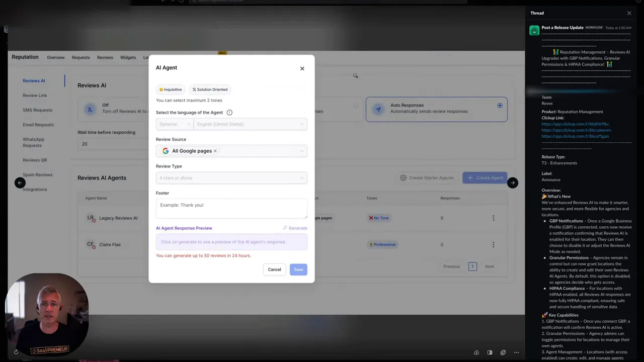
Task: Click Previous pagination button
Action: [451, 266]
